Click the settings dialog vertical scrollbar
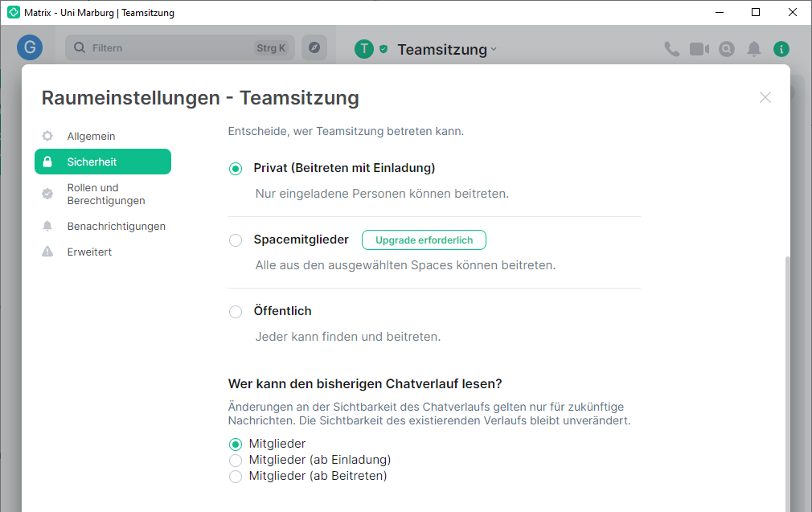 pos(788,383)
